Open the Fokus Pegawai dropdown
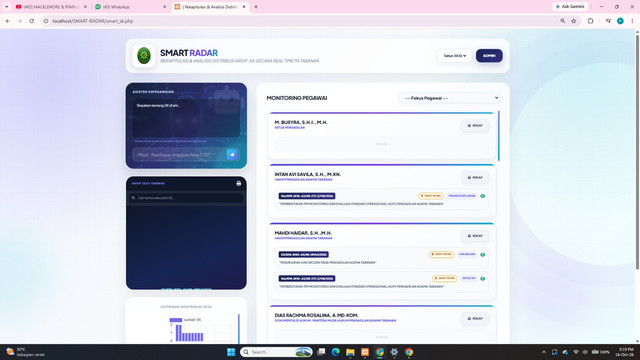Image resolution: width=640 pixels, height=360 pixels. pos(450,98)
